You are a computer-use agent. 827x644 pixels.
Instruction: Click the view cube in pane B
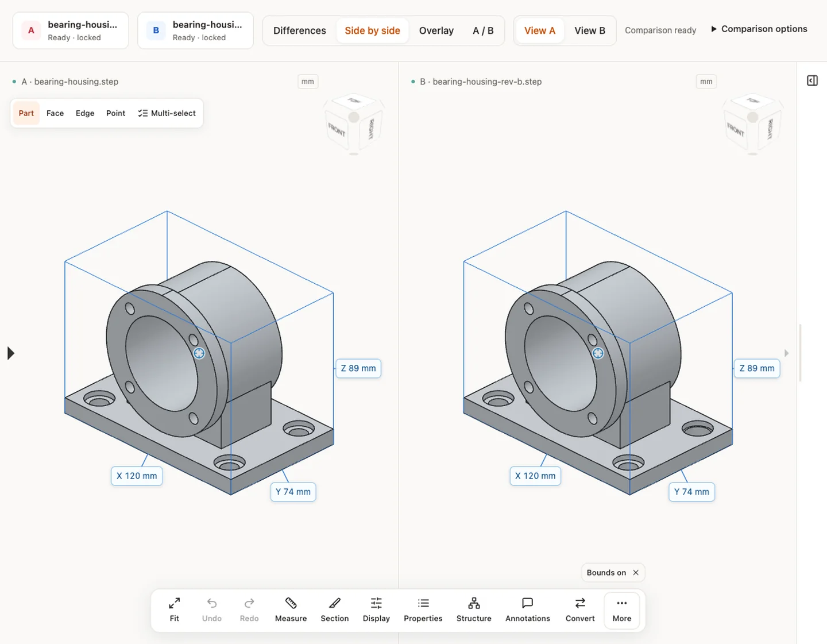tap(753, 125)
